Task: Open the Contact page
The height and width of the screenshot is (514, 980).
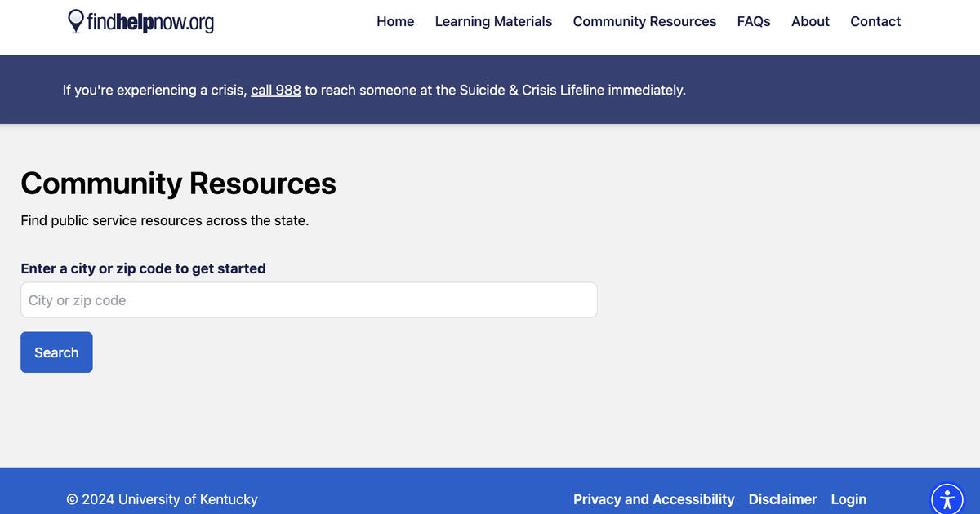Action: click(x=875, y=21)
